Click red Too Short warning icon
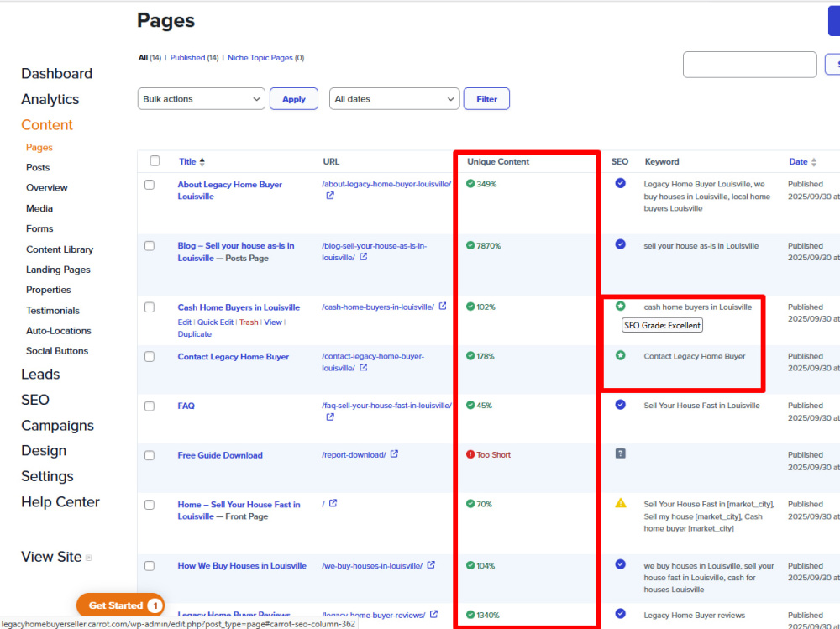This screenshot has width=840, height=629. click(470, 454)
